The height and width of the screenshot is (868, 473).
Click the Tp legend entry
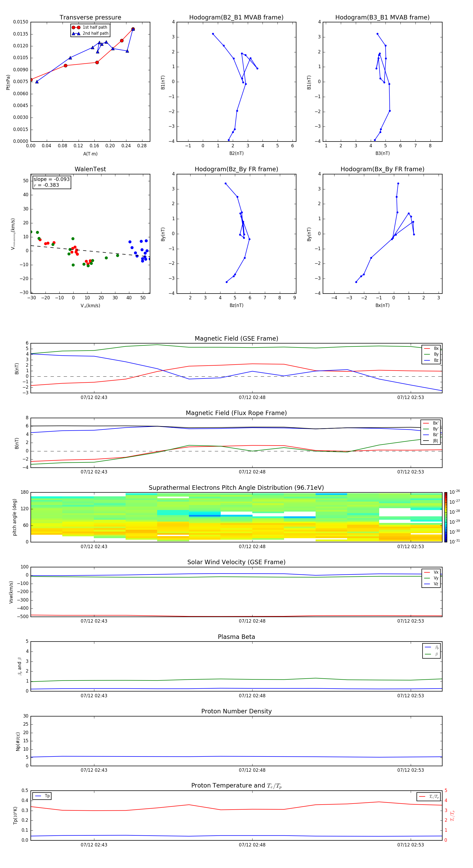pos(42,796)
